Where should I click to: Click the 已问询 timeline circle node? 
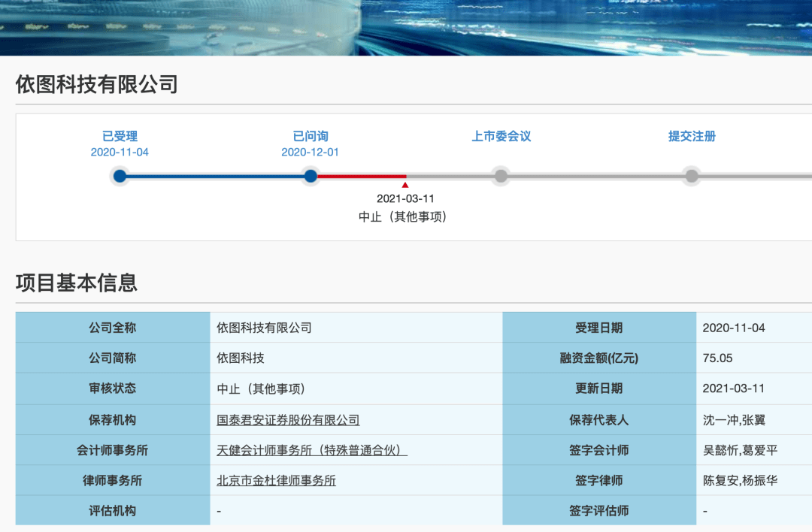[311, 177]
